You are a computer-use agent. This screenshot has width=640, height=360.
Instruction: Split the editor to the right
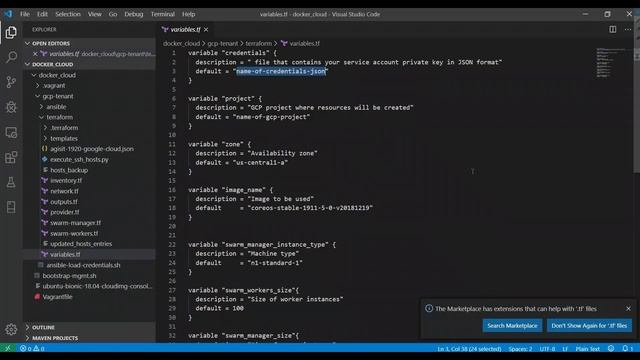tap(613, 29)
